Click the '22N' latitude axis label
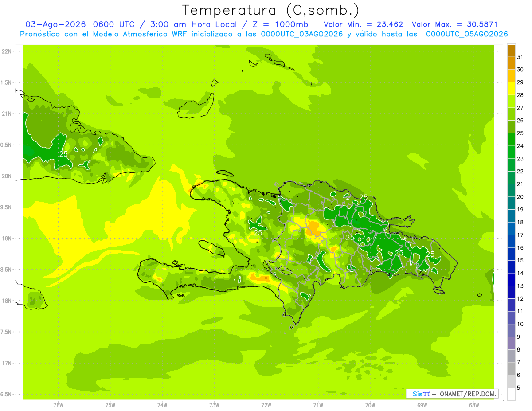 pyautogui.click(x=6, y=51)
